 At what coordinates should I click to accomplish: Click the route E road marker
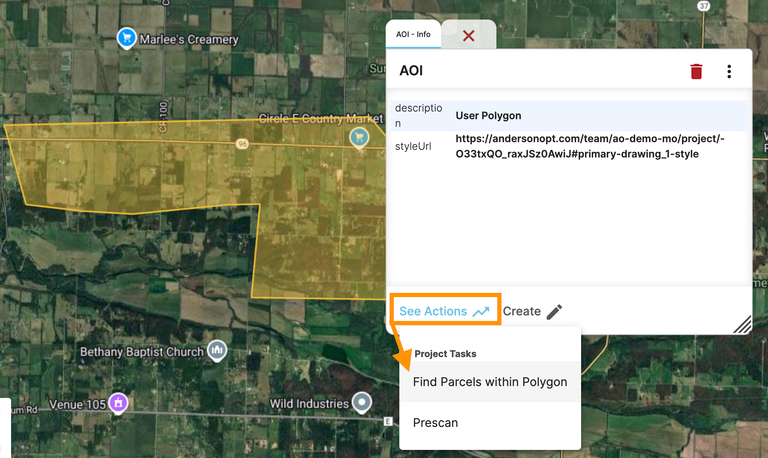coord(388,421)
